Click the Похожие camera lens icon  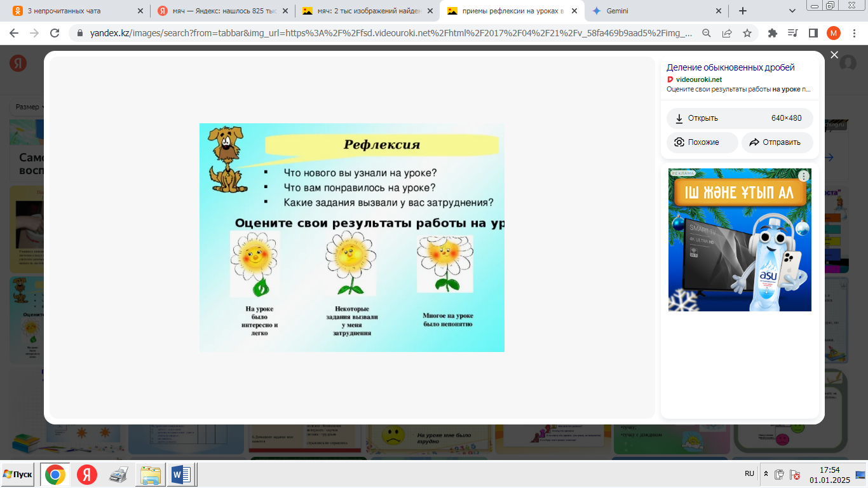pyautogui.click(x=679, y=142)
